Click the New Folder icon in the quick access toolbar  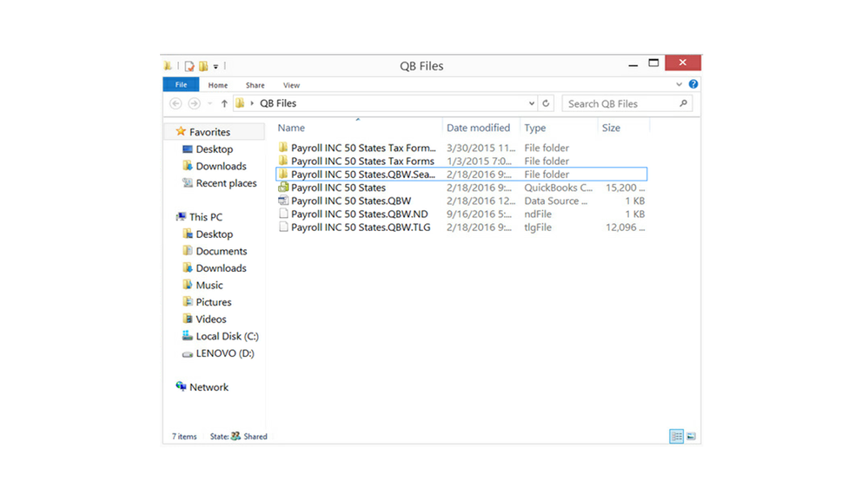coord(203,66)
